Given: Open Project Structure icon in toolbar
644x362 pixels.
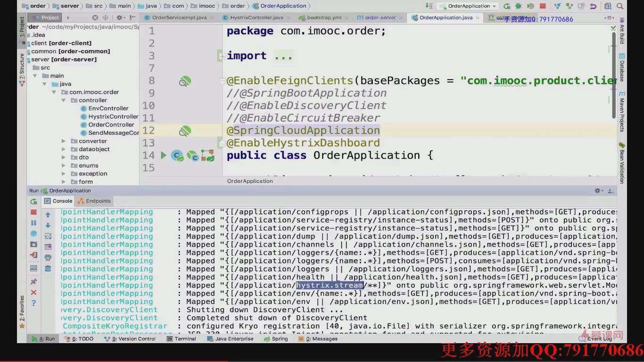Looking at the screenshot, I should [608, 6].
